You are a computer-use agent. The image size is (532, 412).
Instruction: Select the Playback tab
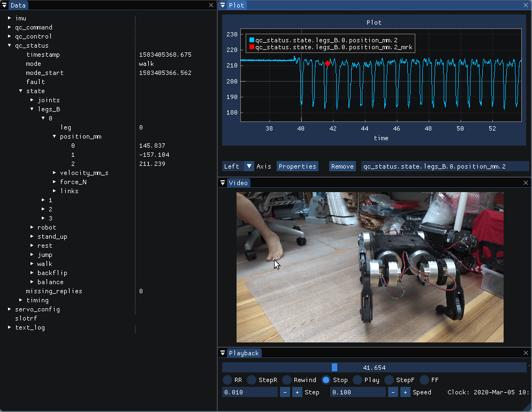click(244, 353)
